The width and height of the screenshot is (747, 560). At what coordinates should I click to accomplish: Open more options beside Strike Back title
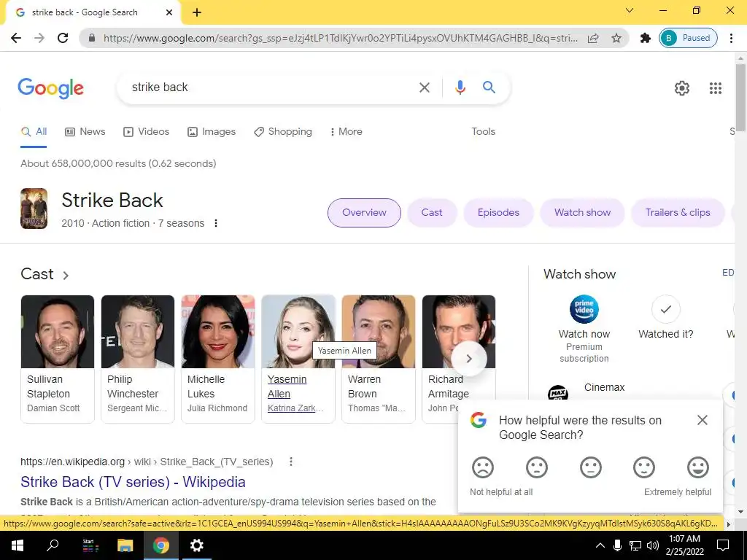coord(216,223)
